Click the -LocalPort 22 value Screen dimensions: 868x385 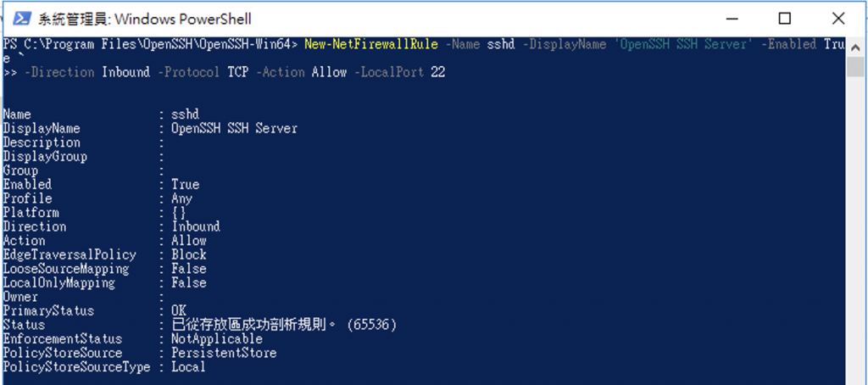coord(437,73)
